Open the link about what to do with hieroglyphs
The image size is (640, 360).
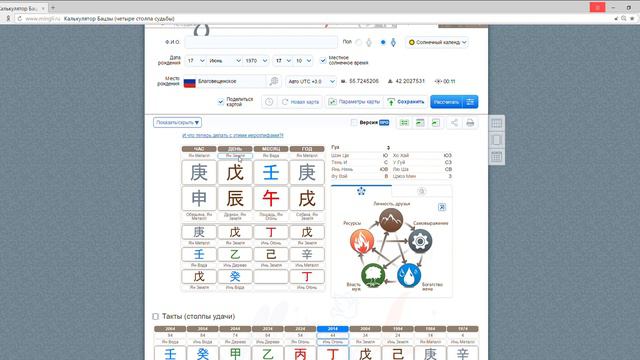pyautogui.click(x=233, y=135)
